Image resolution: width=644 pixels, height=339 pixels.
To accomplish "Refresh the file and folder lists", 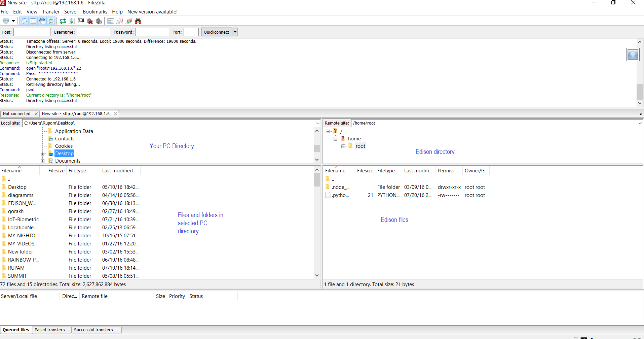I will [x=63, y=21].
